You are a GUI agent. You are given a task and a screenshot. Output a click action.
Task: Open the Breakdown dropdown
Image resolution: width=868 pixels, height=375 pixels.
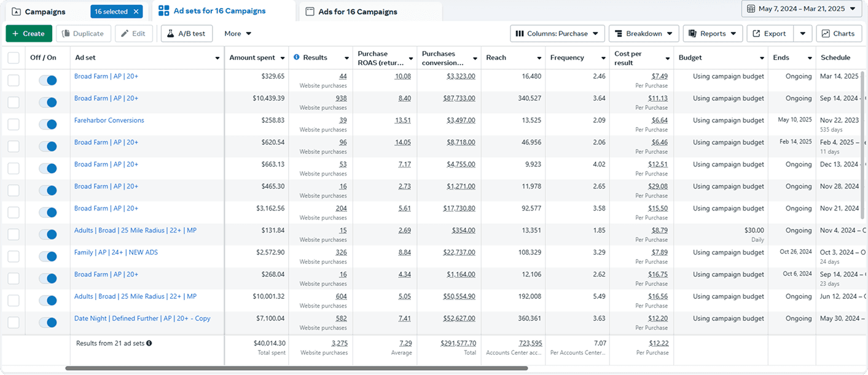pos(643,34)
